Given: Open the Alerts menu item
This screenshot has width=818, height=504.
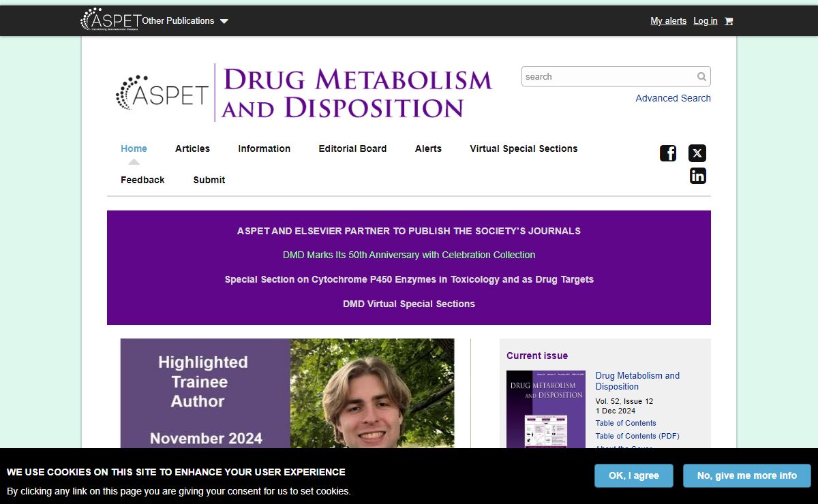Looking at the screenshot, I should click(428, 148).
